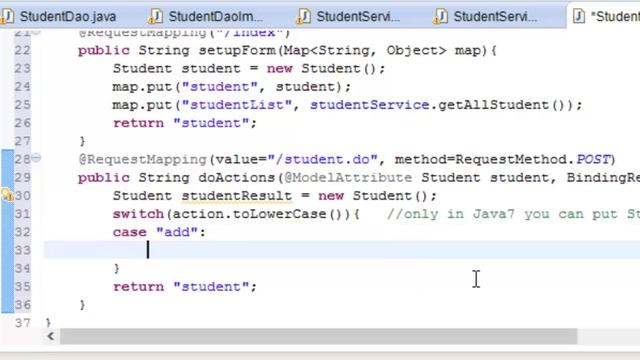Click the closing brace on line 34
The height and width of the screenshot is (360, 640).
click(x=117, y=268)
